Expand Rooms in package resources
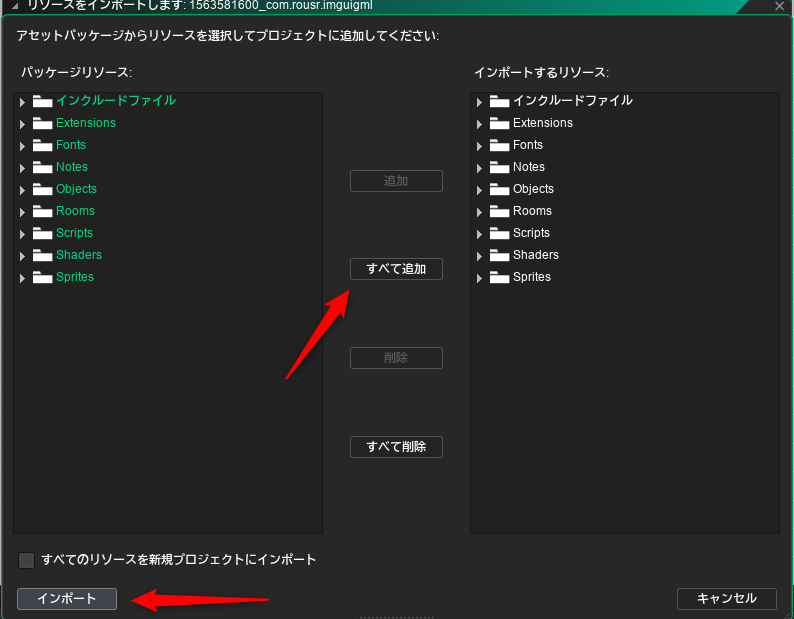 tap(22, 212)
